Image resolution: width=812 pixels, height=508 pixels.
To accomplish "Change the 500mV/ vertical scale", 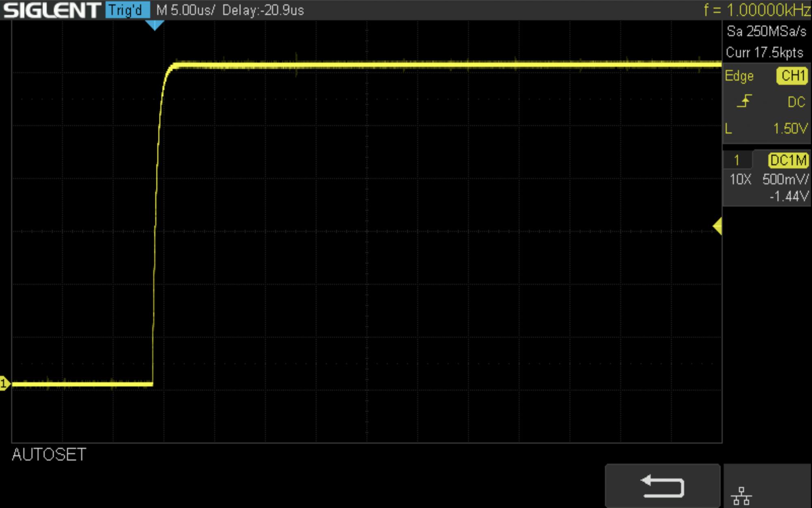I will (x=785, y=179).
